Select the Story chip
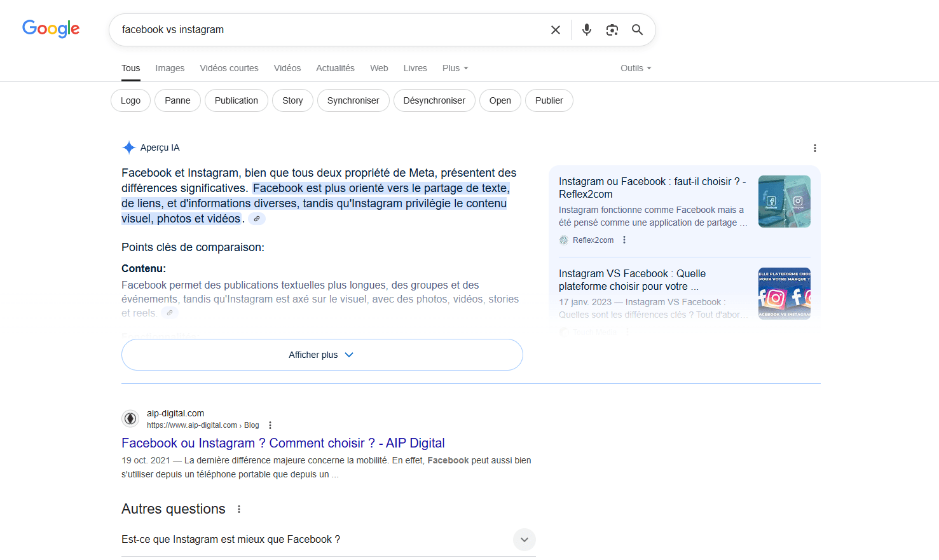The height and width of the screenshot is (560, 939). pos(292,100)
